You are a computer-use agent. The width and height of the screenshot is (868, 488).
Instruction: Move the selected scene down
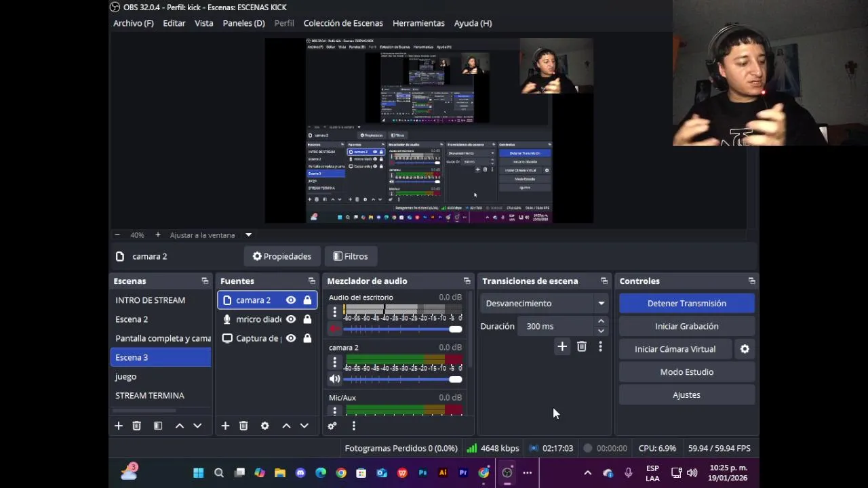[x=197, y=426]
